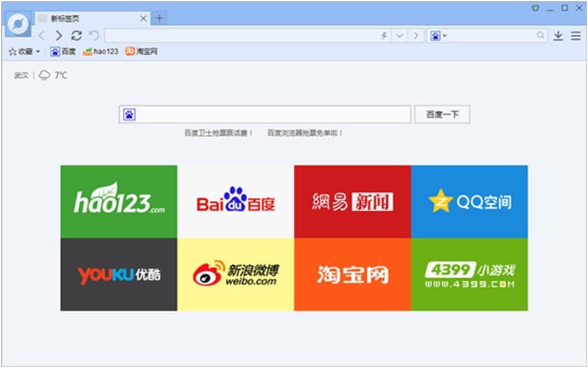The height and width of the screenshot is (368, 588).
Task: Click the Baidu paw icon in page search box
Action: pyautogui.click(x=129, y=114)
